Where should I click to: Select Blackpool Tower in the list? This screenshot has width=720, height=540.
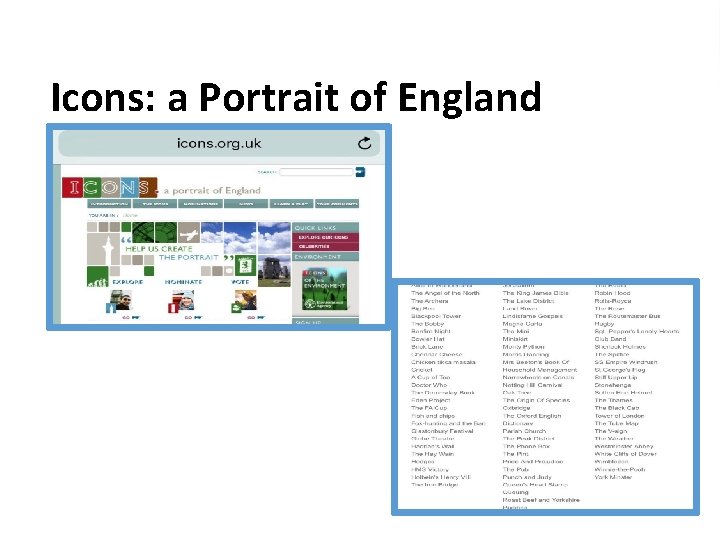click(x=436, y=316)
